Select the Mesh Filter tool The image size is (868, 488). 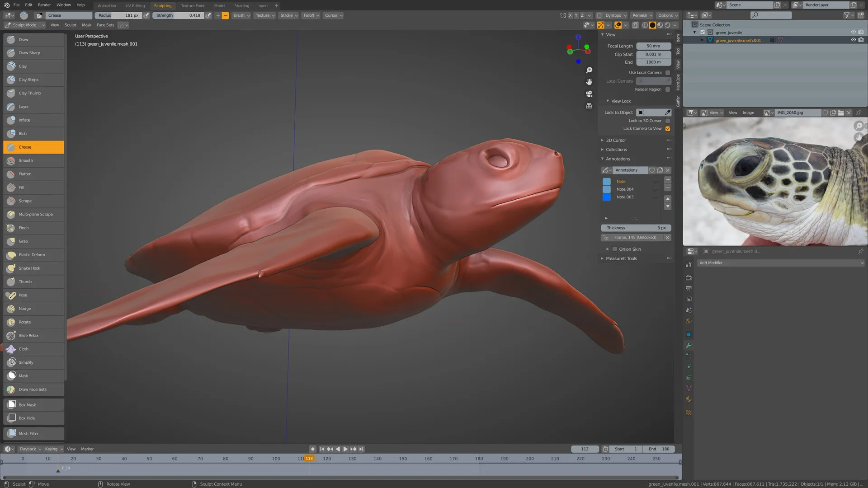pos(33,433)
